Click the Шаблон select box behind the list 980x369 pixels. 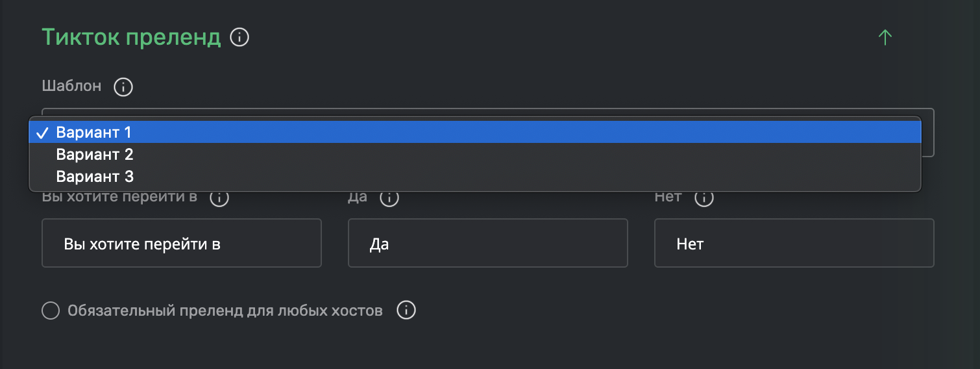coord(928,133)
